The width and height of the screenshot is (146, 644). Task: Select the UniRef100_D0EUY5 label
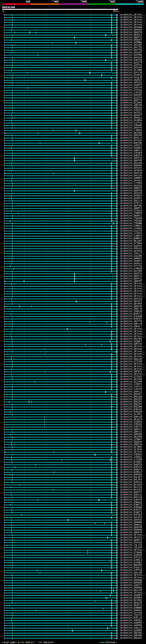click(x=131, y=87)
